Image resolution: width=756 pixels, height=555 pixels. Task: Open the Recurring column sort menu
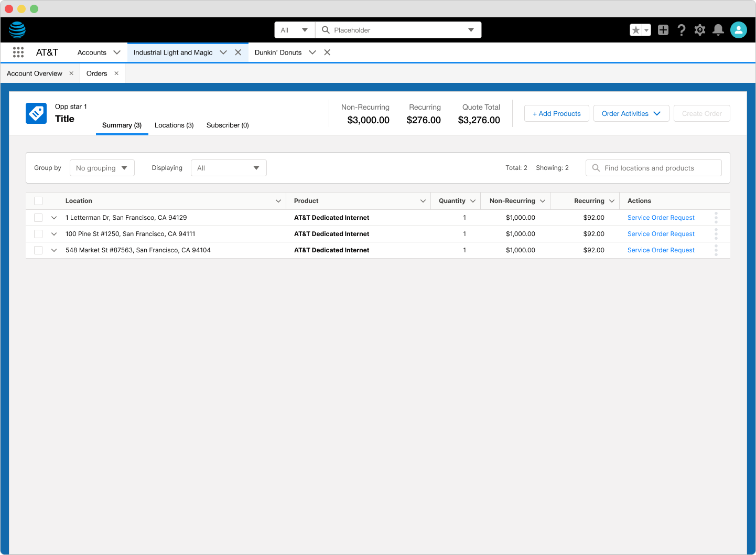tap(612, 201)
